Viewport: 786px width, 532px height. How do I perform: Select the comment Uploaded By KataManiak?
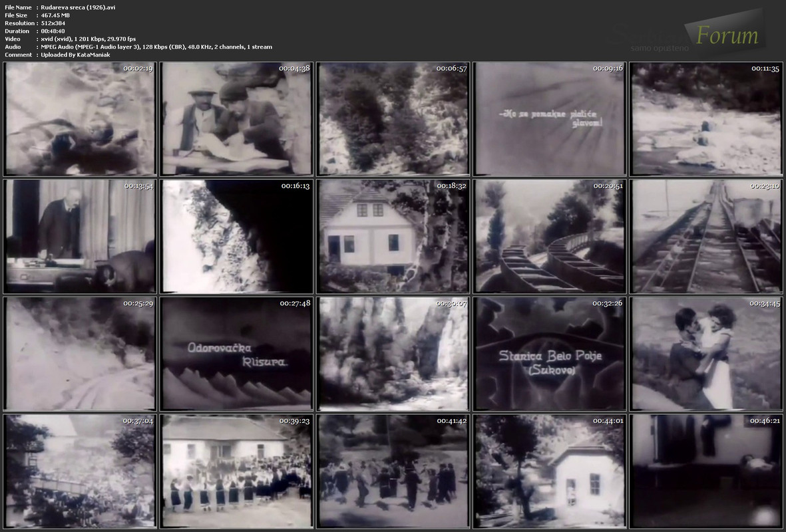pyautogui.click(x=76, y=55)
